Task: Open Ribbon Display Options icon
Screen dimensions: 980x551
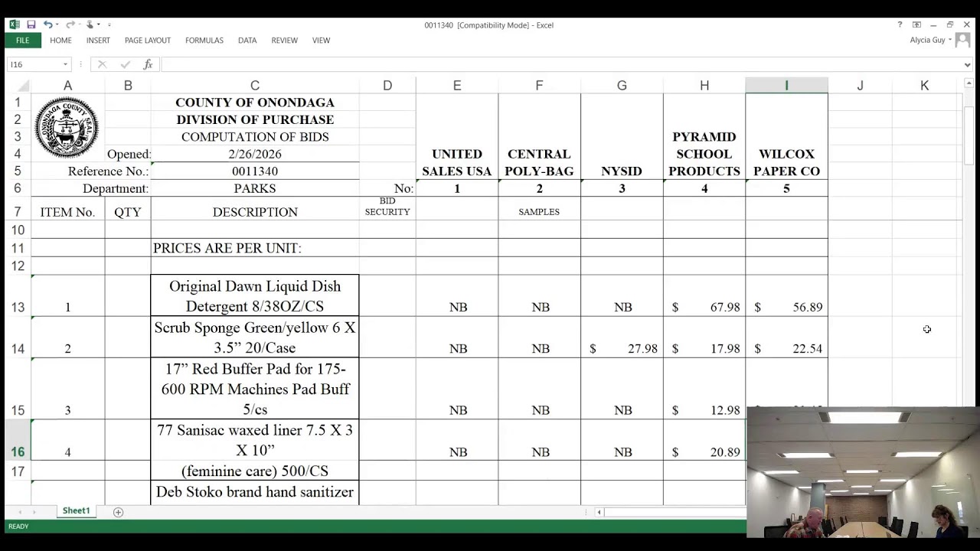Action: 916,24
